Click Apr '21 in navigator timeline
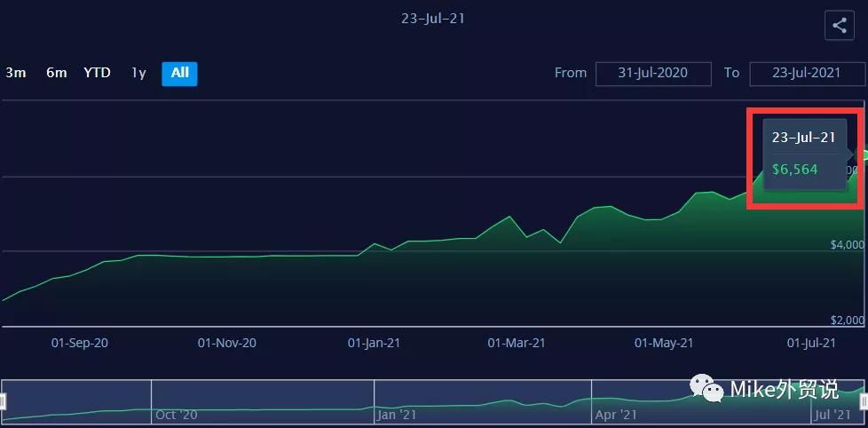This screenshot has width=868, height=428. [616, 415]
